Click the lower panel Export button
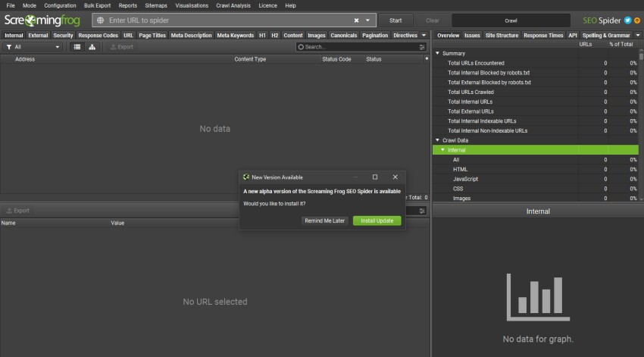Screen dimensions: 644x357 [17, 211]
